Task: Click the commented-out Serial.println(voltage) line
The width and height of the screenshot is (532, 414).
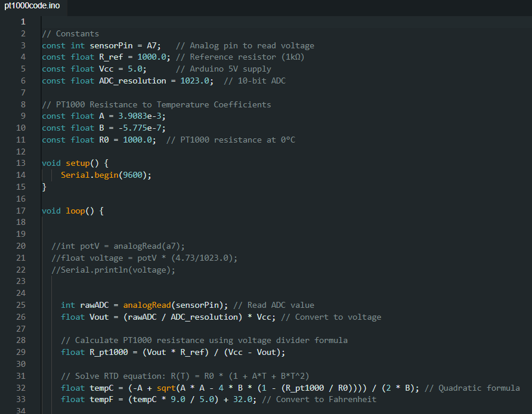Action: tap(113, 270)
